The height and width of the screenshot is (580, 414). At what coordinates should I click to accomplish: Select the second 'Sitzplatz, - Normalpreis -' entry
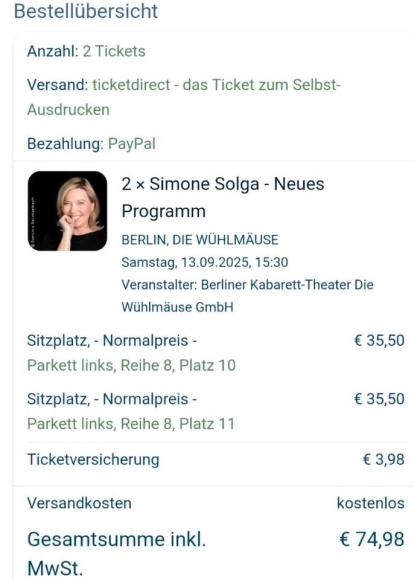112,399
